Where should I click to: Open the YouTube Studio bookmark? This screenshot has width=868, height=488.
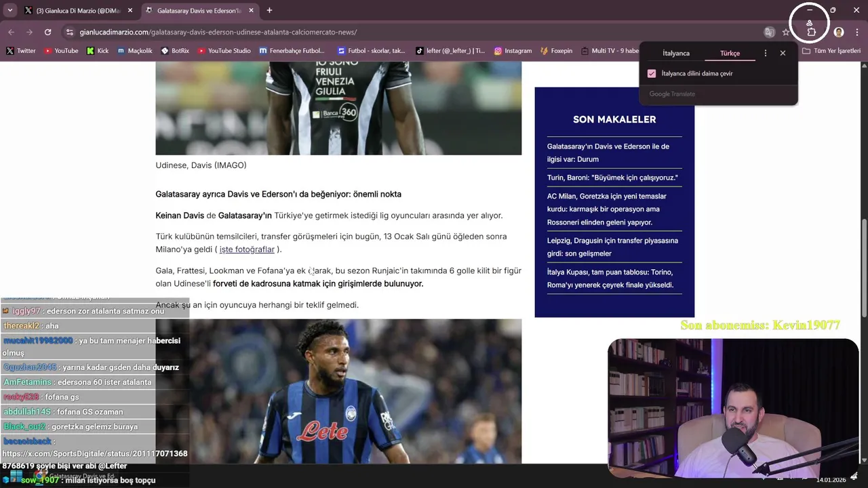[224, 51]
